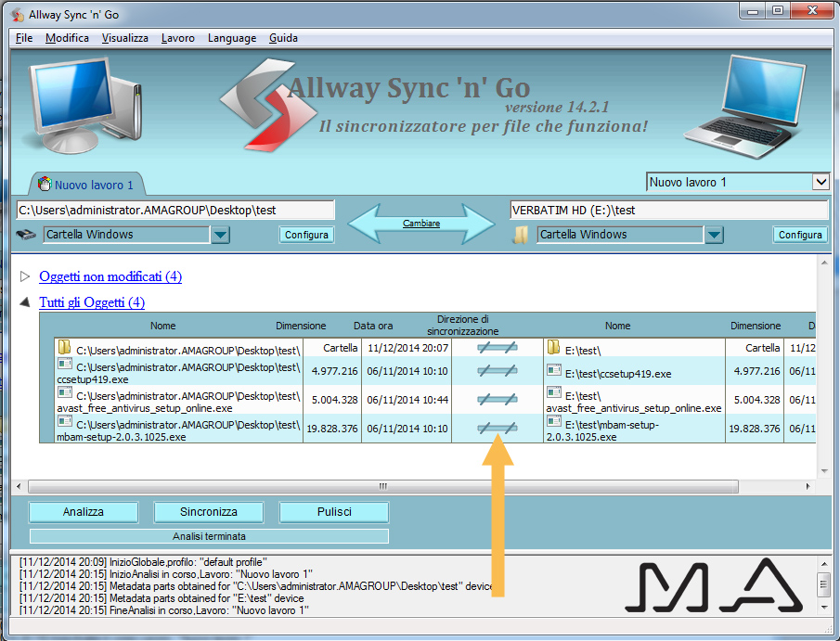Viewport: 840px width, 641px height.
Task: Click file icon of right avast_free_antivirus row
Action: pos(554,392)
